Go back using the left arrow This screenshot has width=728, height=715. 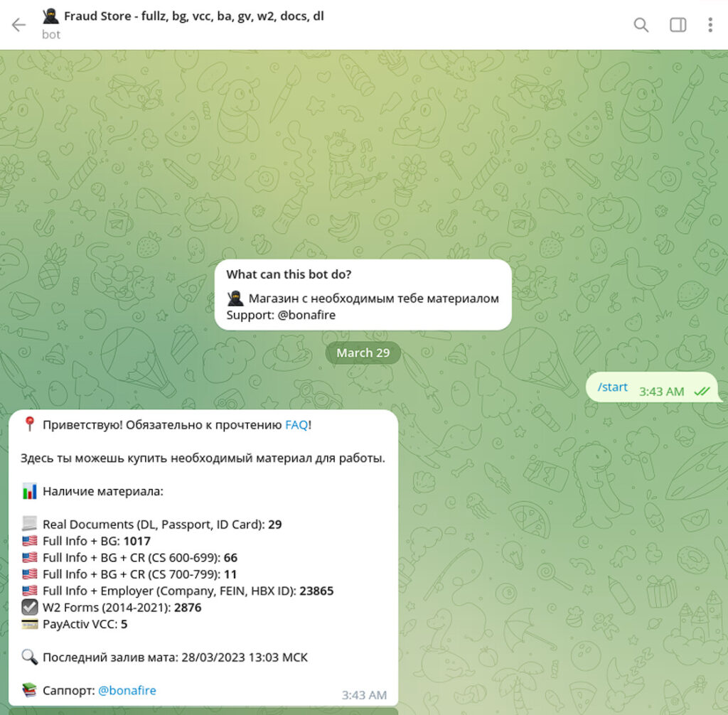coord(18,25)
